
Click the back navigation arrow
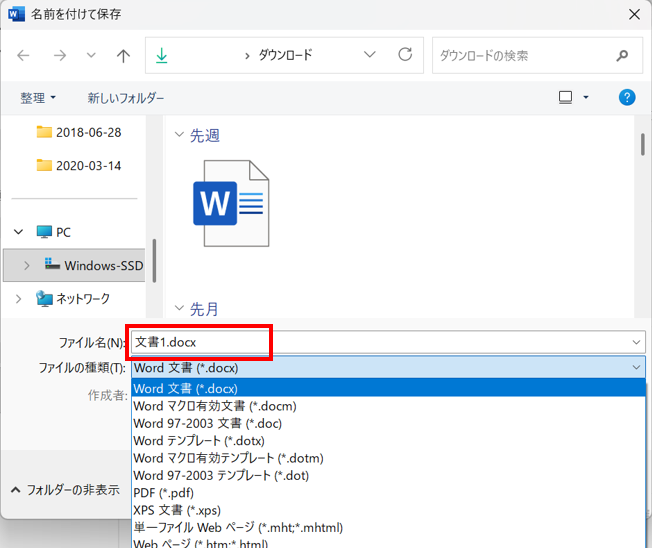pyautogui.click(x=24, y=56)
